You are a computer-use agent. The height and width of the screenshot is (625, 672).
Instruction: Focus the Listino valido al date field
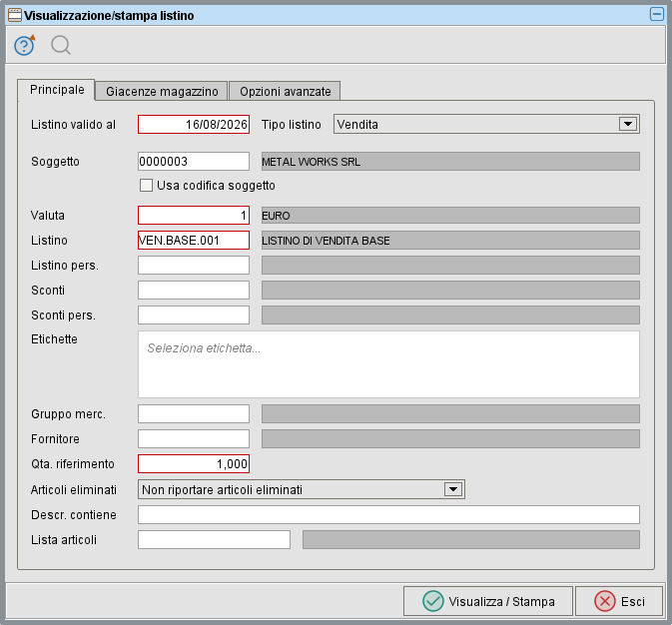point(194,125)
